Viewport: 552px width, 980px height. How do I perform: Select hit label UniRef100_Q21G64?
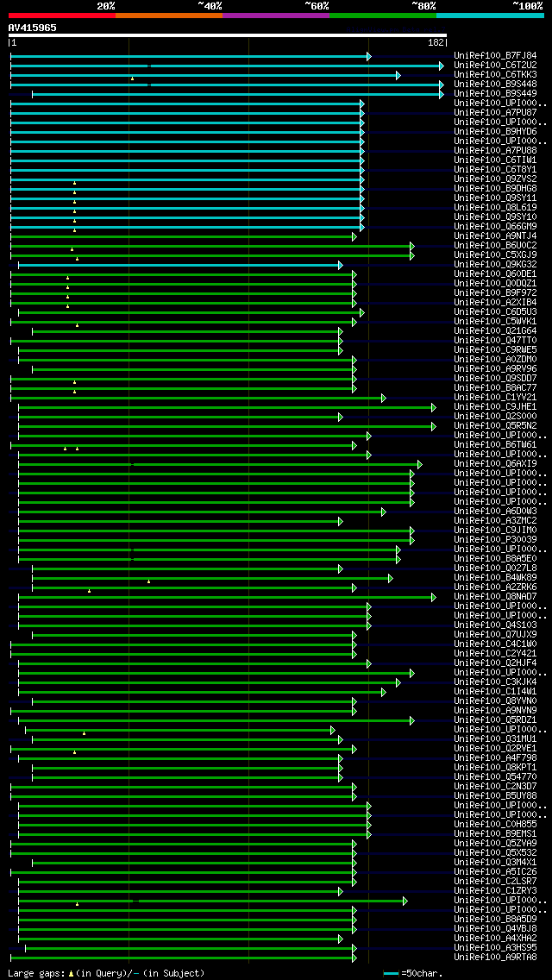point(495,330)
